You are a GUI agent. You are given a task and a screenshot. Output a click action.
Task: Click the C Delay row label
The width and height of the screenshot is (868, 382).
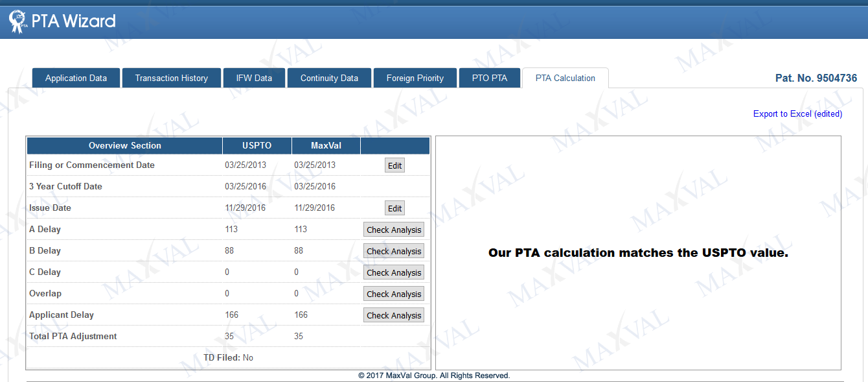coord(45,272)
